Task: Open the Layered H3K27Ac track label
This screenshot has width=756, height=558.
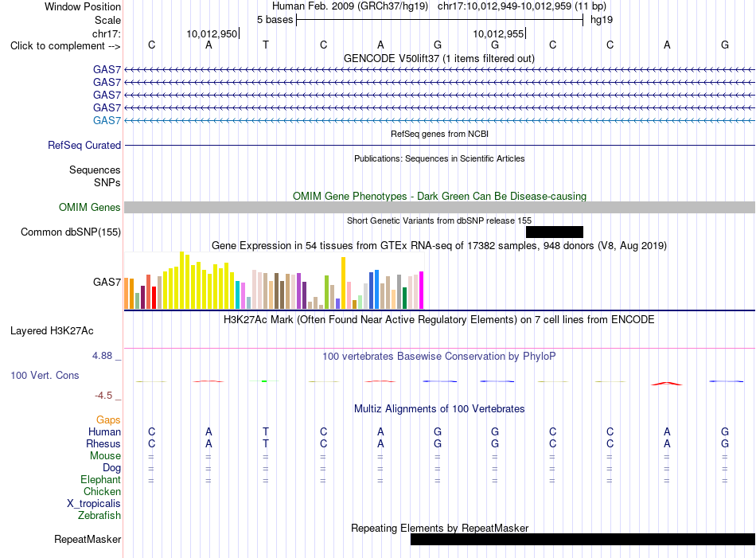Action: pos(52,331)
